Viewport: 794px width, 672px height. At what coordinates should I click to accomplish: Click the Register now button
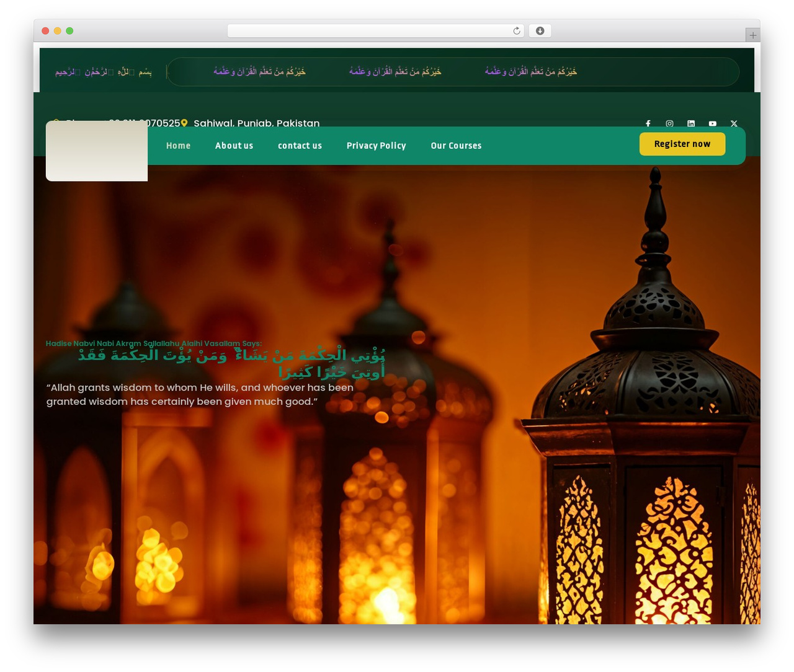[682, 144]
